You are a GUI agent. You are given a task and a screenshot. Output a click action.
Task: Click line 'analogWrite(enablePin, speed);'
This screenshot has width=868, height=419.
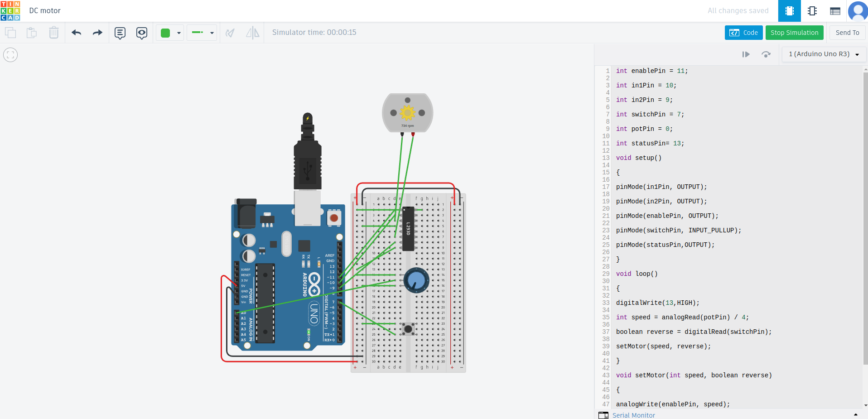tap(673, 404)
